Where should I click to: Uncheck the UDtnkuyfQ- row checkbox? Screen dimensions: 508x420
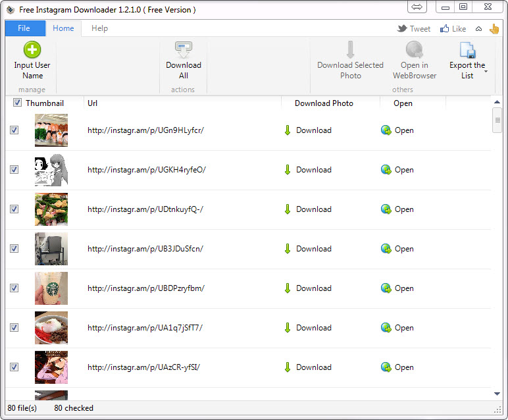tap(14, 209)
